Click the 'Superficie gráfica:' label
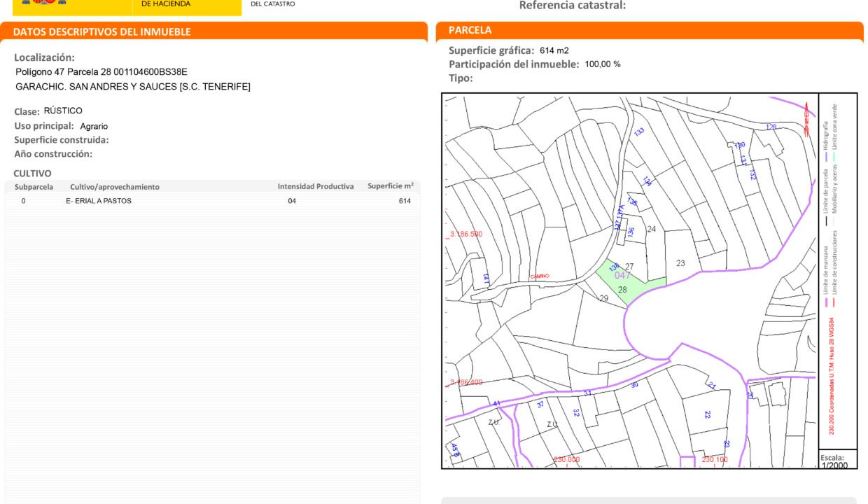 point(491,50)
